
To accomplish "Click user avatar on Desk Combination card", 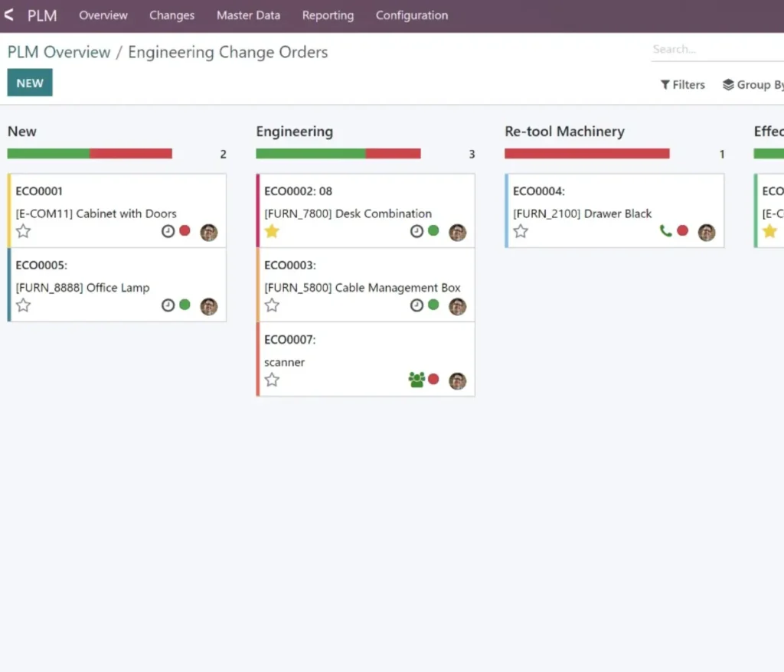I will (x=457, y=232).
